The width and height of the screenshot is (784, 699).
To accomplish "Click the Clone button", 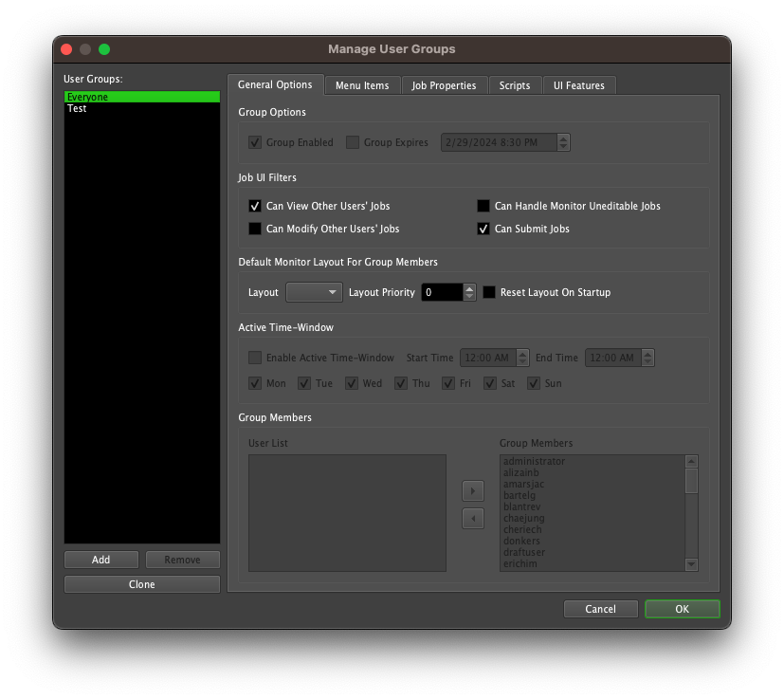I will coord(141,584).
